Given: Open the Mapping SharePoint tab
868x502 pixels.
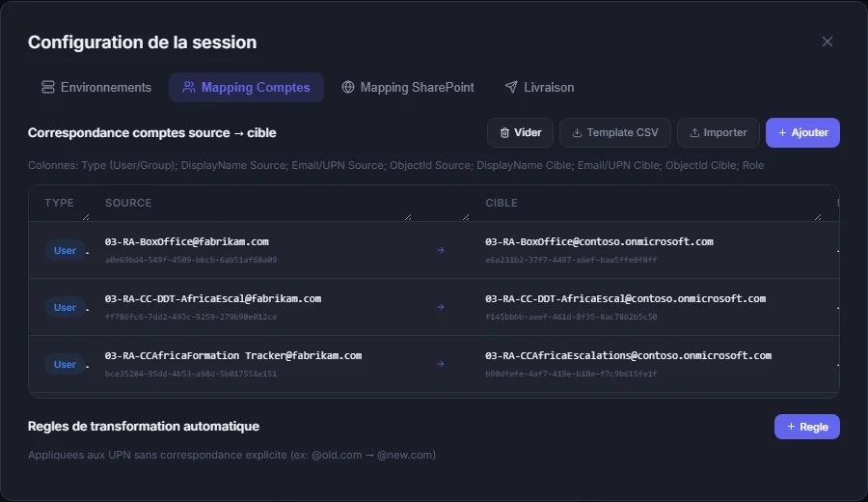Looking at the screenshot, I should (x=408, y=88).
